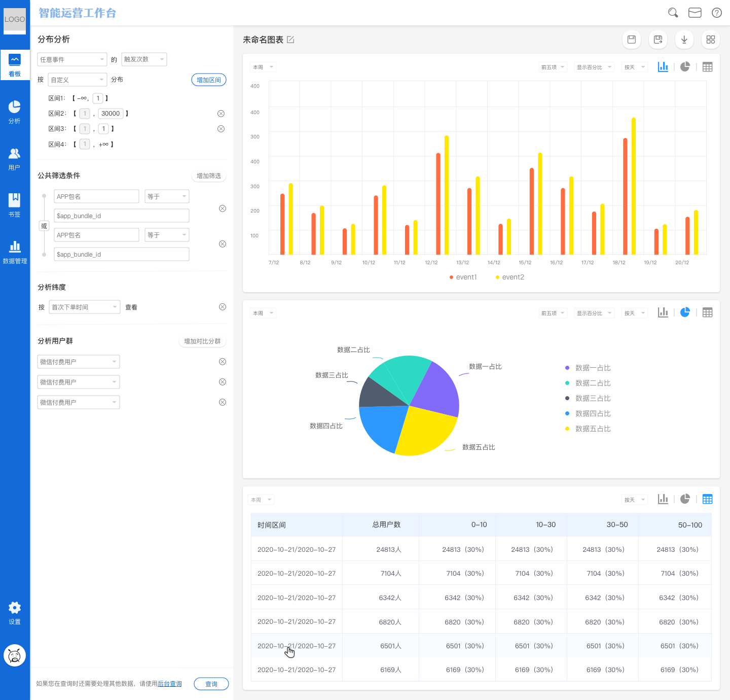Go to 分析 in the sidebar
This screenshot has height=700, width=730.
tap(15, 112)
